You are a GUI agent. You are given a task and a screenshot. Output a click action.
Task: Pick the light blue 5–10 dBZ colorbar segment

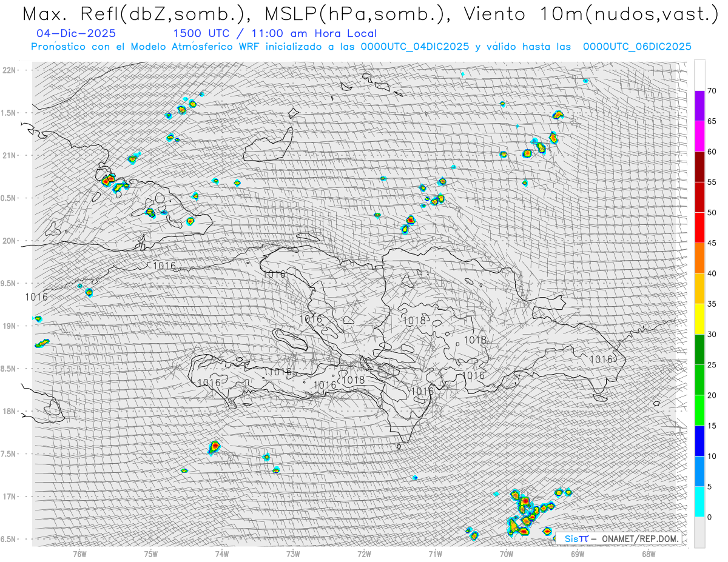699,471
